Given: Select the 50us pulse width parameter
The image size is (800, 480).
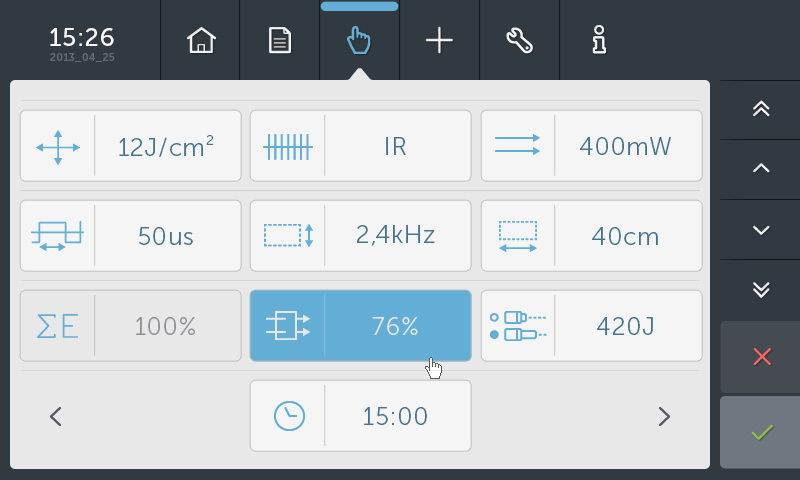Looking at the screenshot, I should (131, 236).
